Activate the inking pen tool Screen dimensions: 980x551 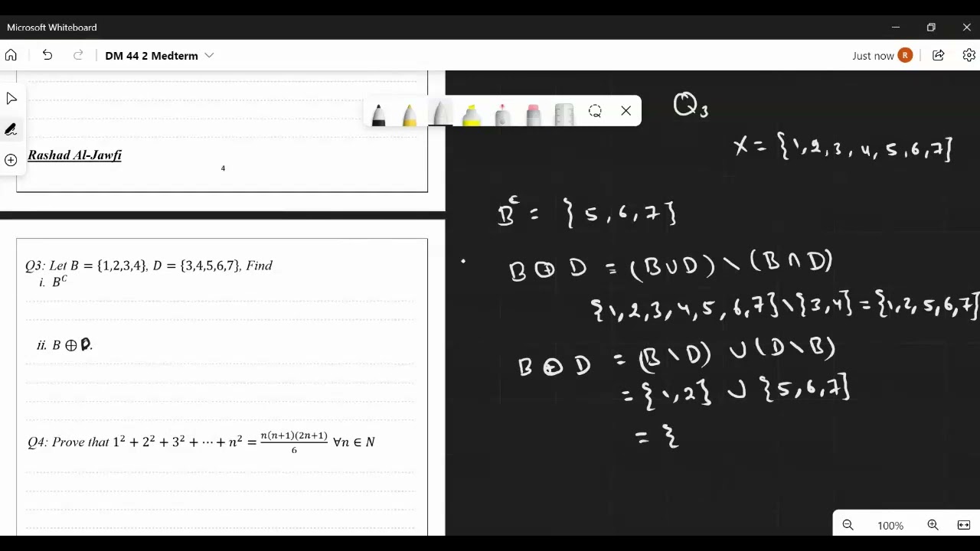11,129
